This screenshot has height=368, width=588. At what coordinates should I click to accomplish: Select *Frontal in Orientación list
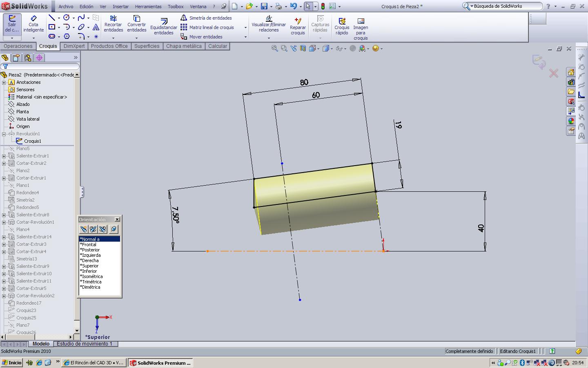pyautogui.click(x=100, y=245)
